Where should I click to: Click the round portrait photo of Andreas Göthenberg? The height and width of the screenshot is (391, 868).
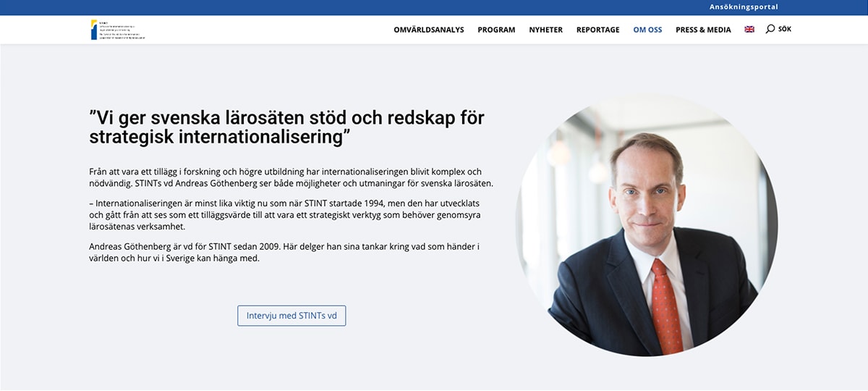647,225
